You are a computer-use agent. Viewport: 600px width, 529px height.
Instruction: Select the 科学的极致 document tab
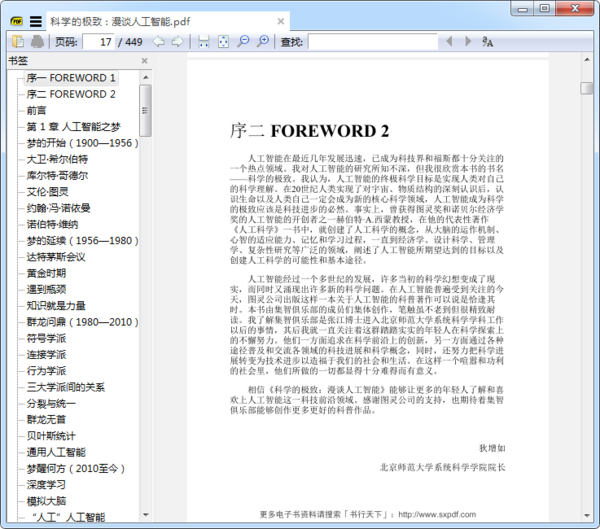tap(120, 20)
